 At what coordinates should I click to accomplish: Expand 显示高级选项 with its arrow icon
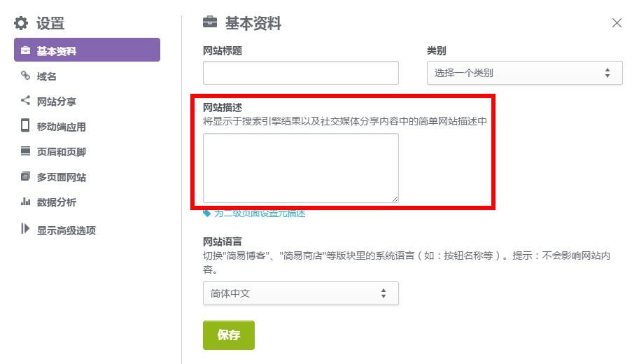point(26,229)
